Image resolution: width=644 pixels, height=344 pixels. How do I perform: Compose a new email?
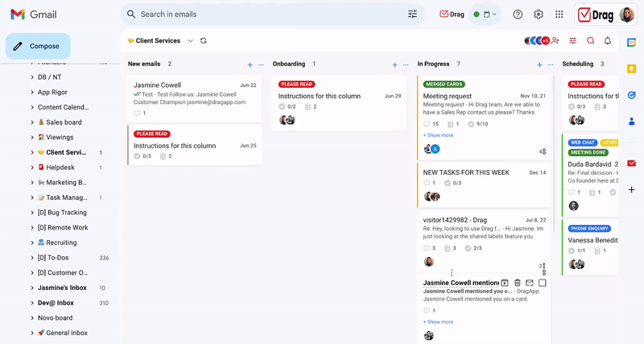coord(38,46)
